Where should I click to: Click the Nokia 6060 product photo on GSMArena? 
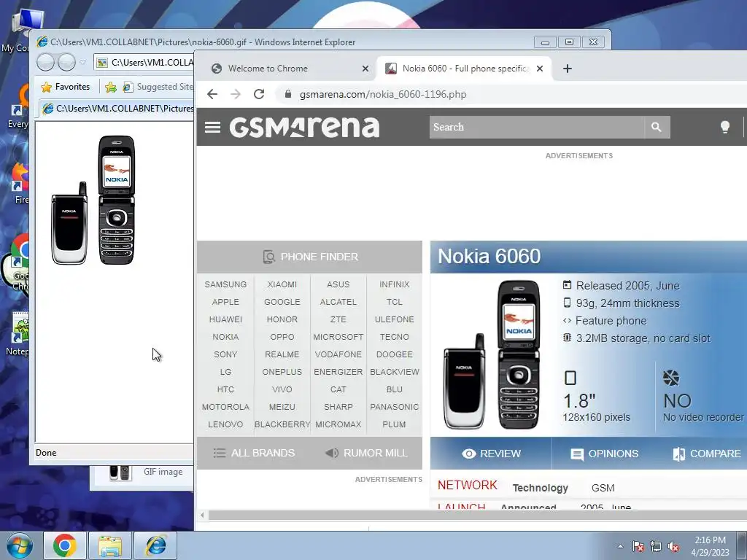point(492,355)
